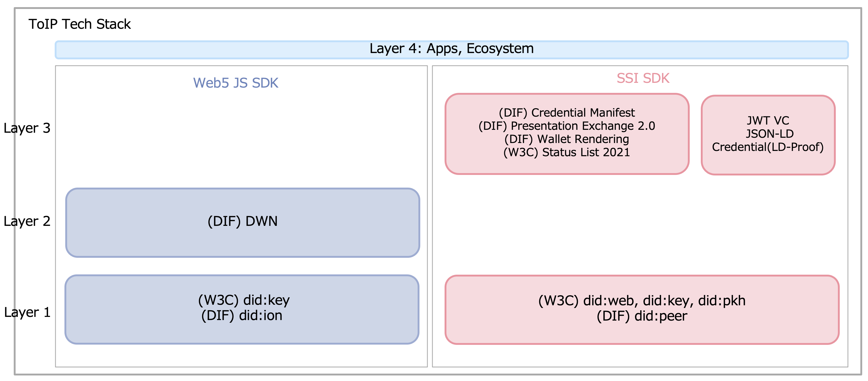The width and height of the screenshot is (868, 381).
Task: Click (DIF) Wallet Rendering line
Action: (567, 139)
